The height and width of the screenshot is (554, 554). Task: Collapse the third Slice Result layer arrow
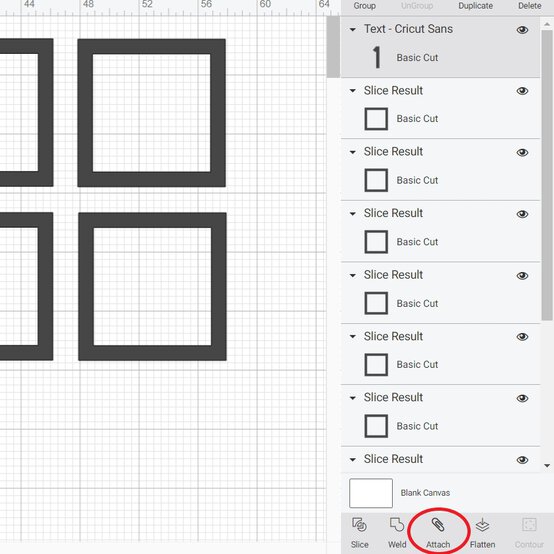(353, 214)
